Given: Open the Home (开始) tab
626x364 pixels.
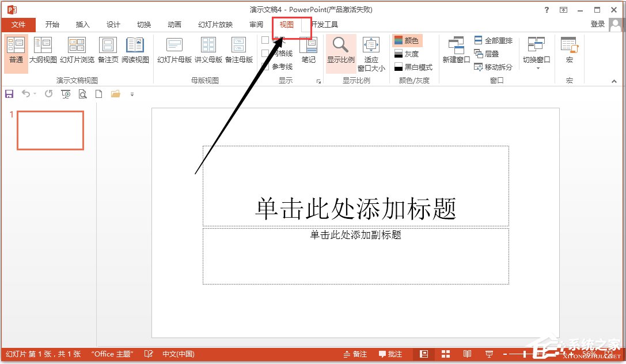Looking at the screenshot, I should coord(52,25).
